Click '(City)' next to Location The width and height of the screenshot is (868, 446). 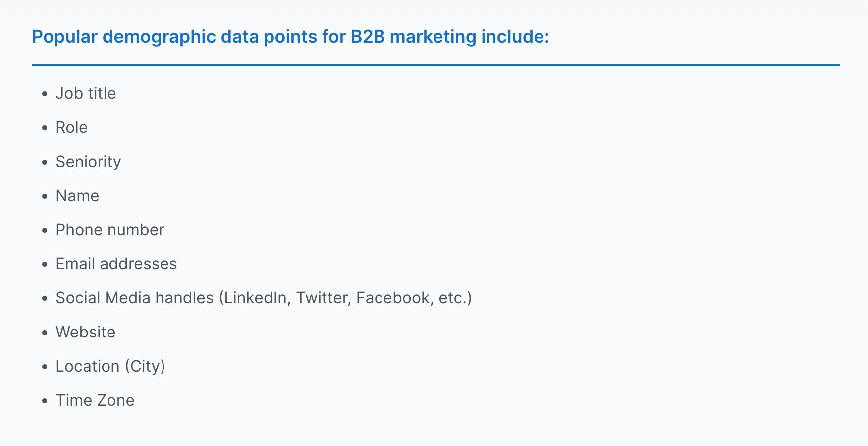145,366
